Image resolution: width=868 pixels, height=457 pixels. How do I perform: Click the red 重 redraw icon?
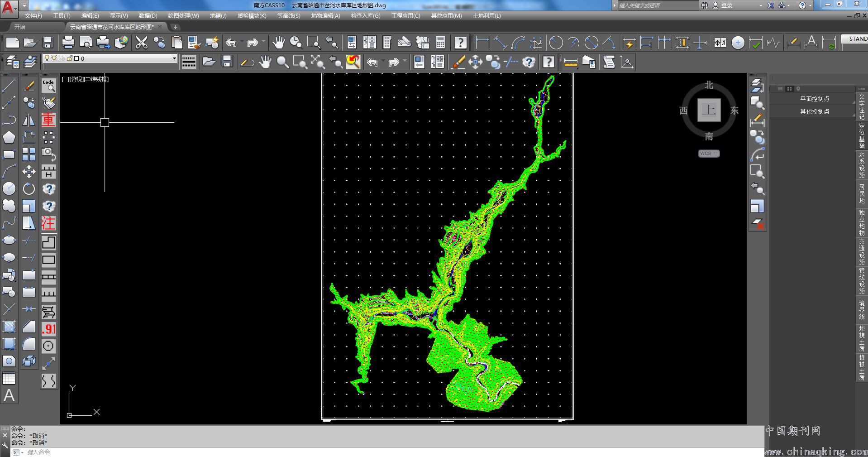coord(48,120)
